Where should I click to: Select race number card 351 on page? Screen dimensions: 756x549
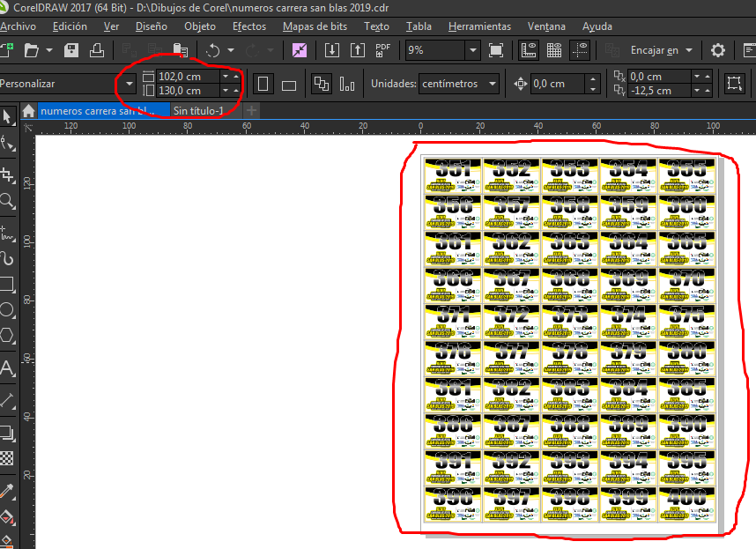(453, 175)
